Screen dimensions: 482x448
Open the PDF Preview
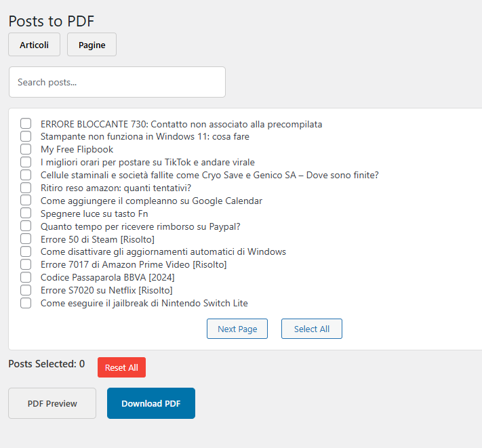(x=52, y=403)
